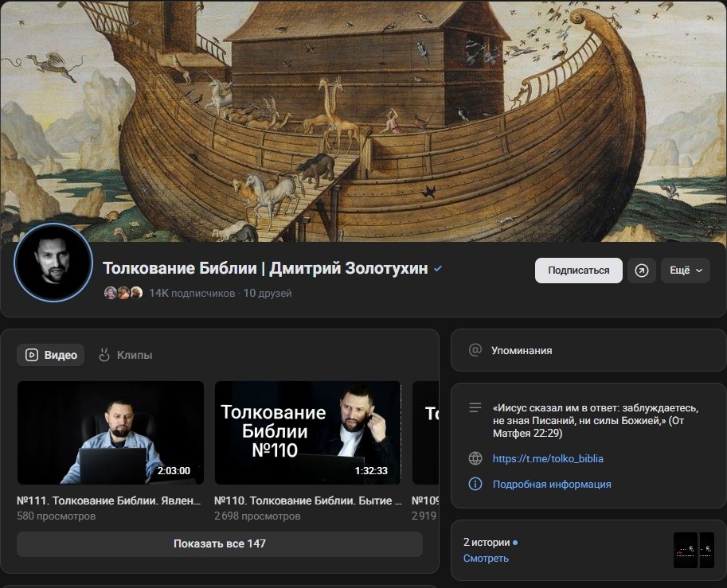
Task: Open the partially visible №109 video thumbnail
Action: coord(425,433)
